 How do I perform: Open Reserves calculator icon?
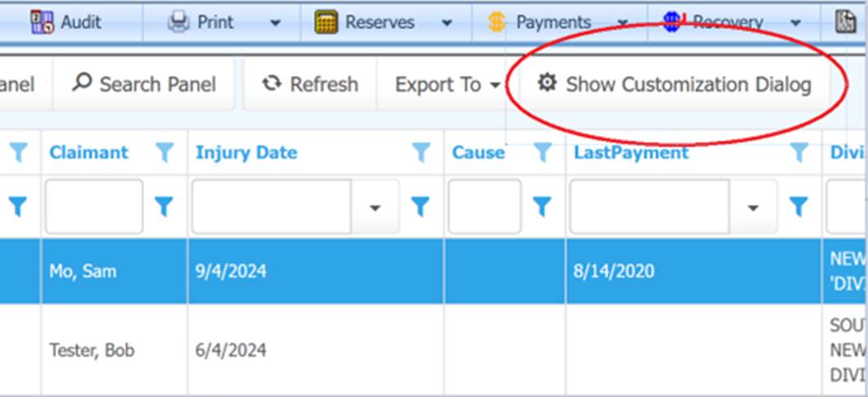326,22
